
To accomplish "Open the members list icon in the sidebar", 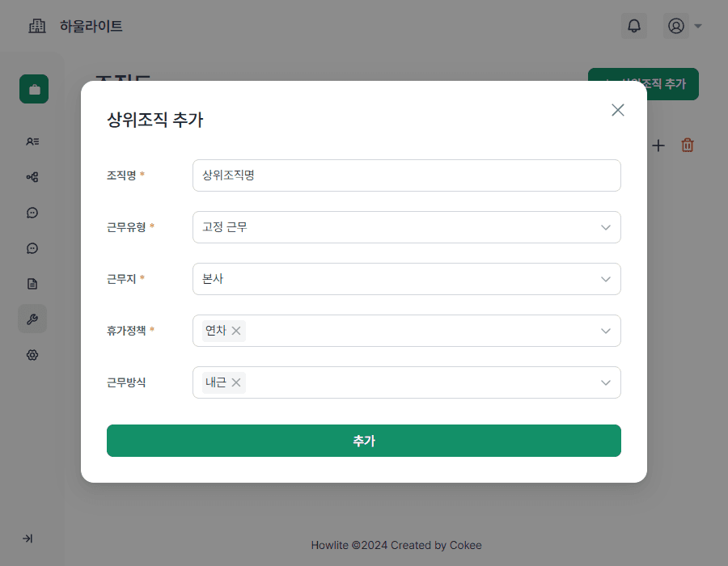I will [x=32, y=141].
